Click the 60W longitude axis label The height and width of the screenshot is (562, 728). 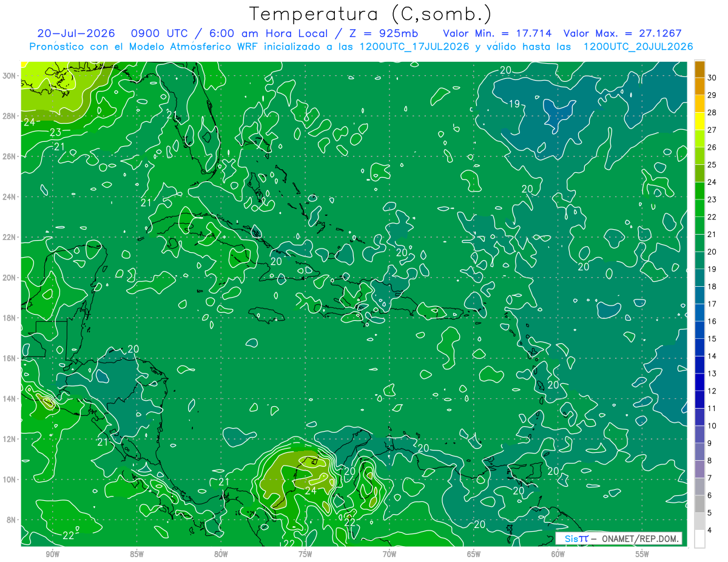click(x=558, y=555)
